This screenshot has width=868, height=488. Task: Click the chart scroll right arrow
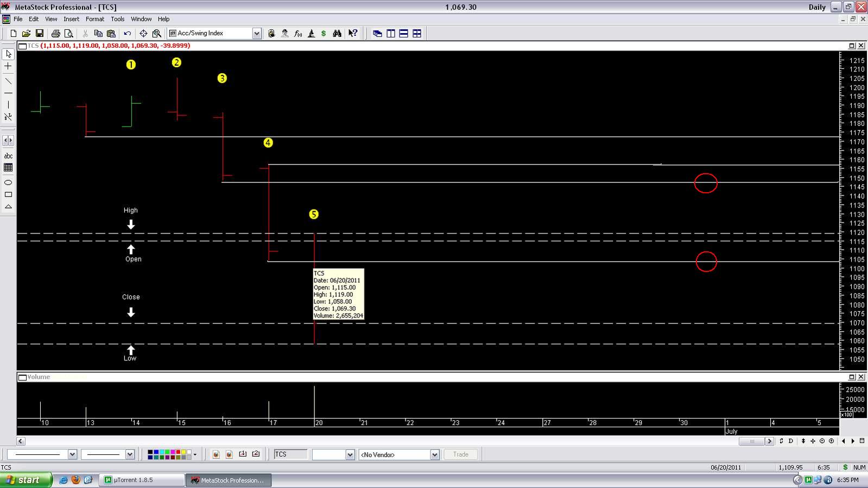click(769, 441)
